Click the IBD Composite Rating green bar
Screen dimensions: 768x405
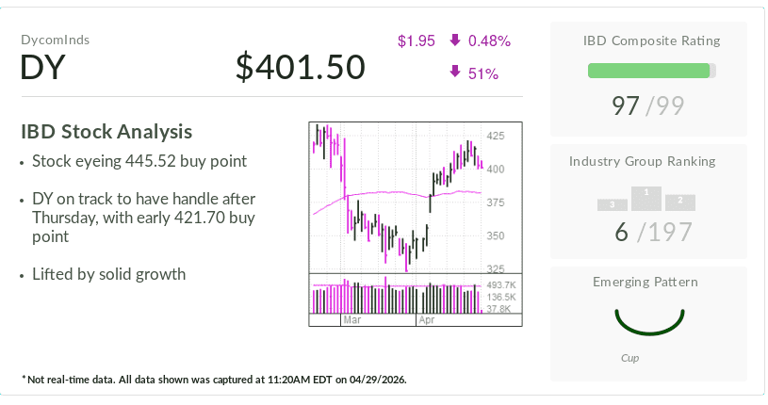click(649, 71)
